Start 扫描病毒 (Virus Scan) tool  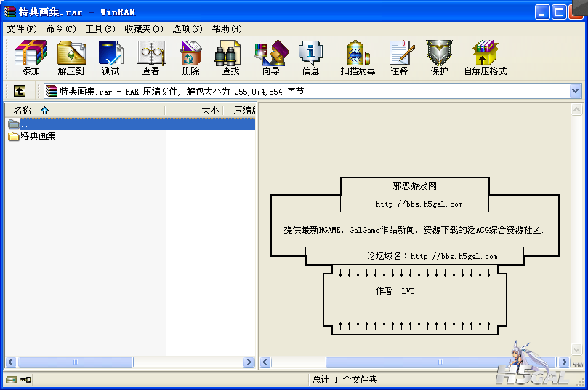[x=358, y=57]
